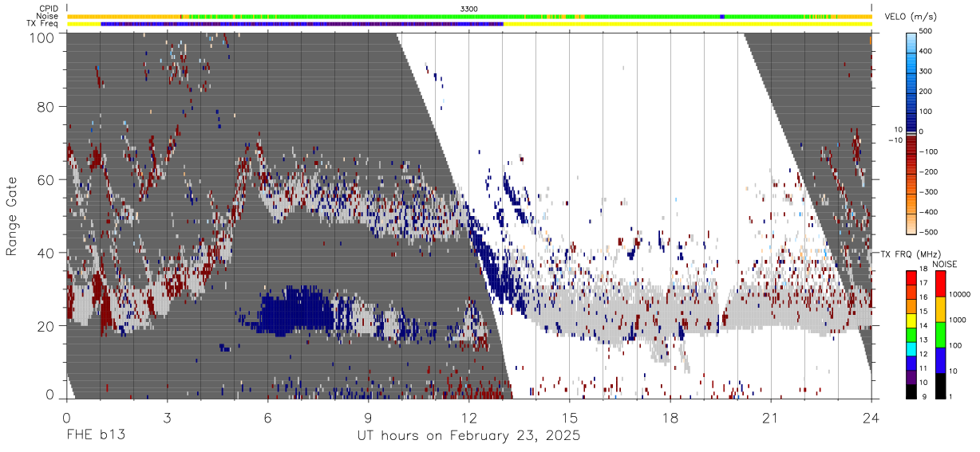Image resolution: width=980 pixels, height=452 pixels.
Task: Click the black swatch in noise legend
Action: pyautogui.click(x=941, y=385)
